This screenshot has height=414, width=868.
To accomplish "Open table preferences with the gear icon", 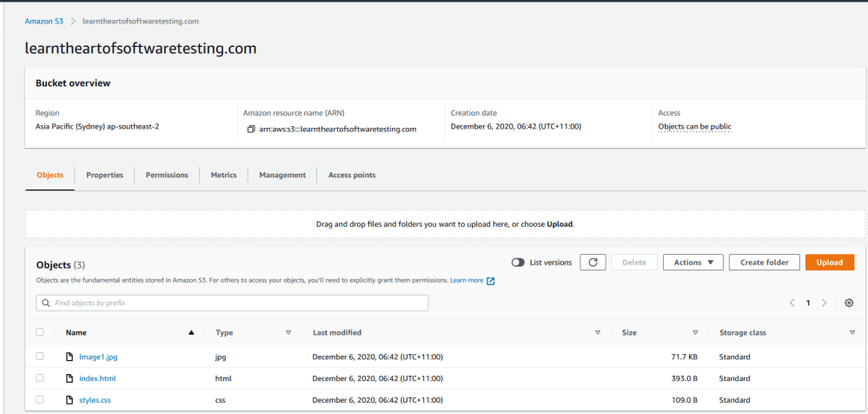I will tap(849, 303).
